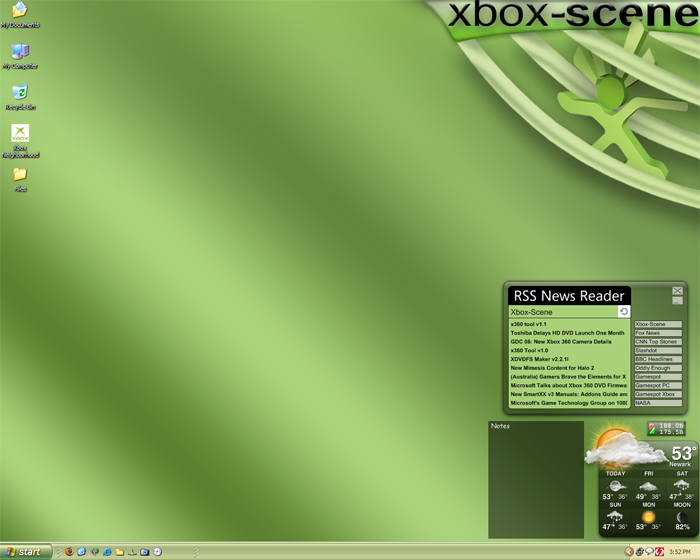Select the Gamespot Xbox feed button
The height and width of the screenshot is (560, 700).
[658, 394]
